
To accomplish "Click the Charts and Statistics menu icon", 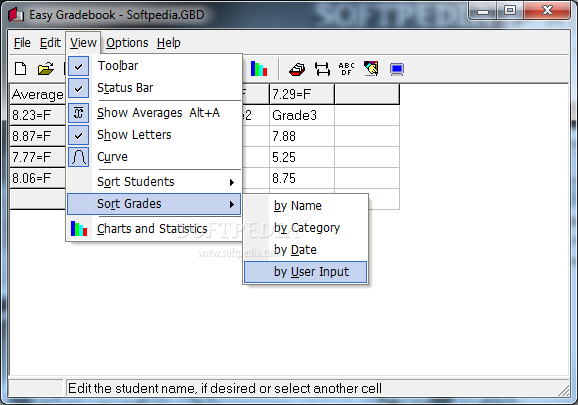I will pyautogui.click(x=79, y=229).
